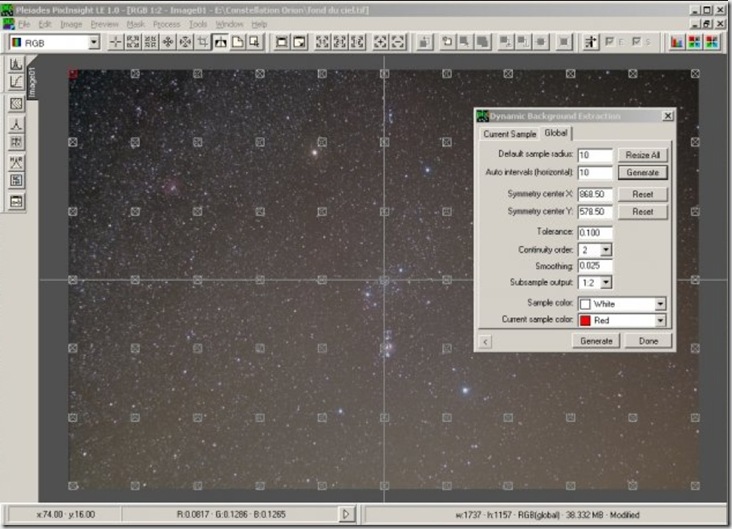Click the play arrow button in the status bar

(346, 514)
